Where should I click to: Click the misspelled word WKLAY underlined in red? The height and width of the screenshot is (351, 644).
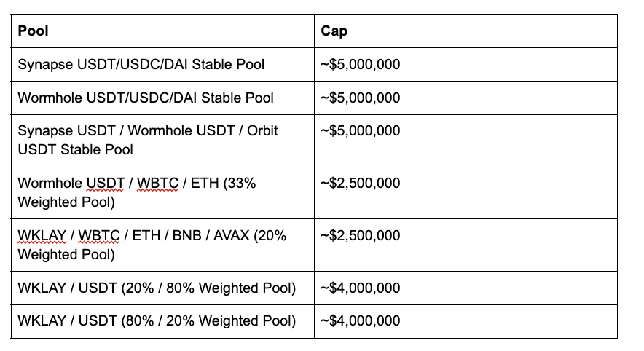(x=42, y=236)
